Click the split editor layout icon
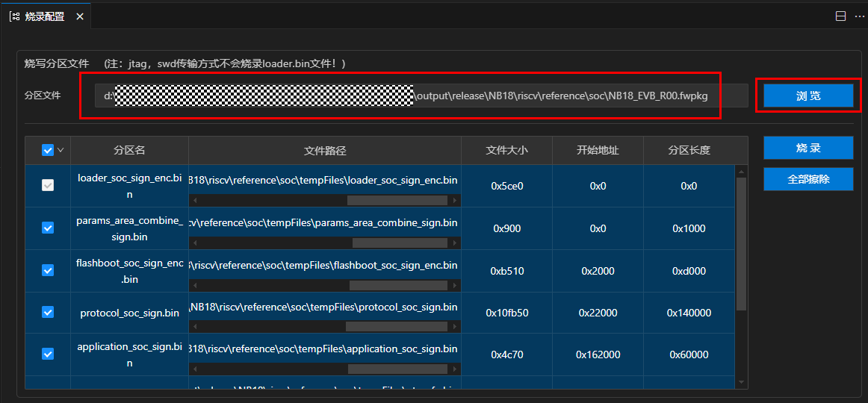 click(840, 16)
